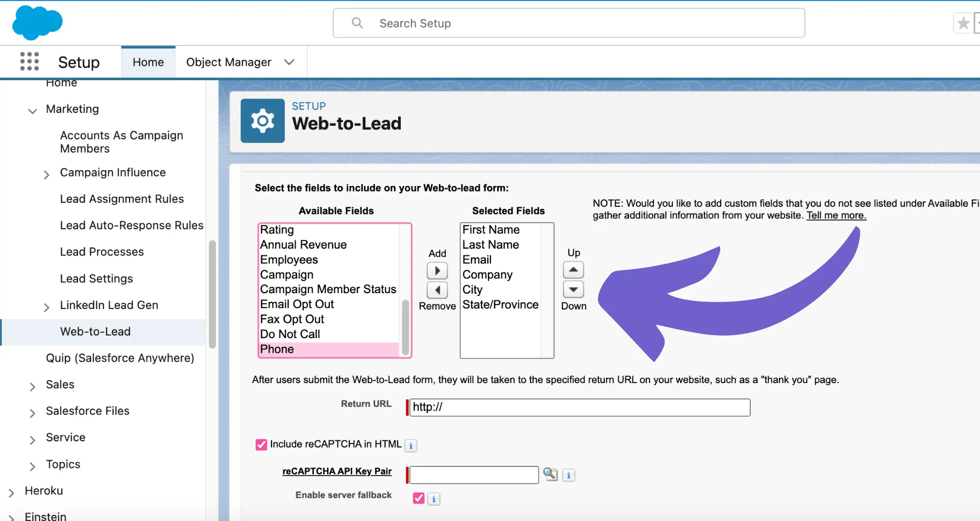Viewport: 980px width, 521px height.
Task: Select State/Province in Selected Fields
Action: pyautogui.click(x=500, y=304)
